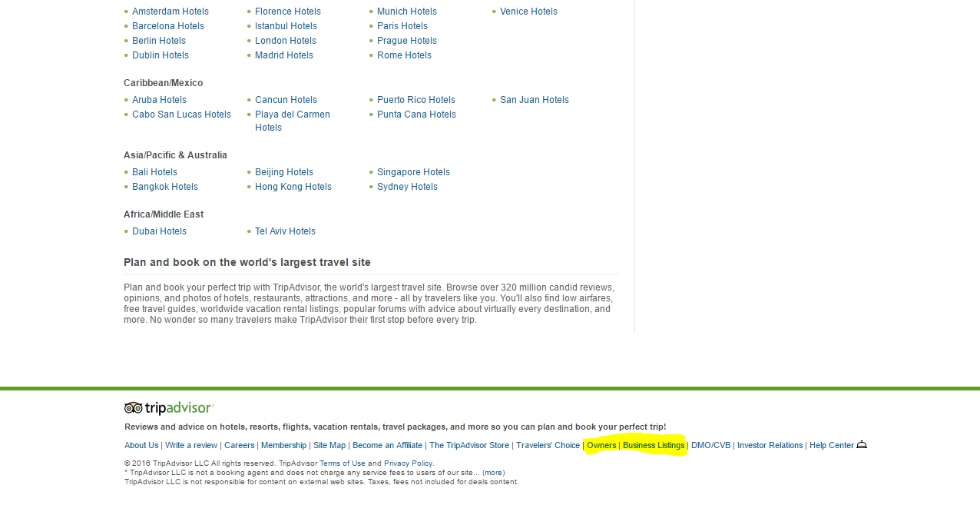
Task: Expand disclaimer with (more) link
Action: point(493,473)
